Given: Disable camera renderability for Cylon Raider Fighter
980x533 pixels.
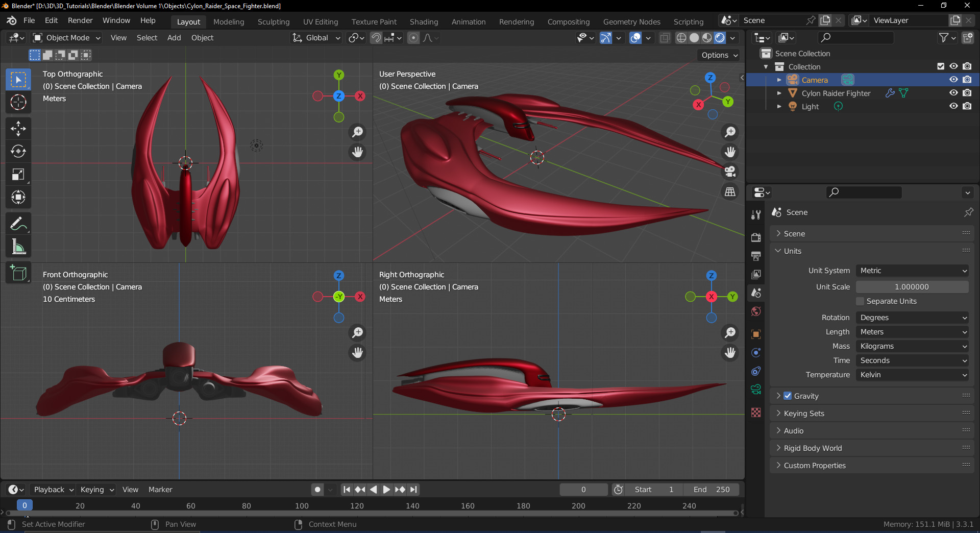Looking at the screenshot, I should click(967, 92).
